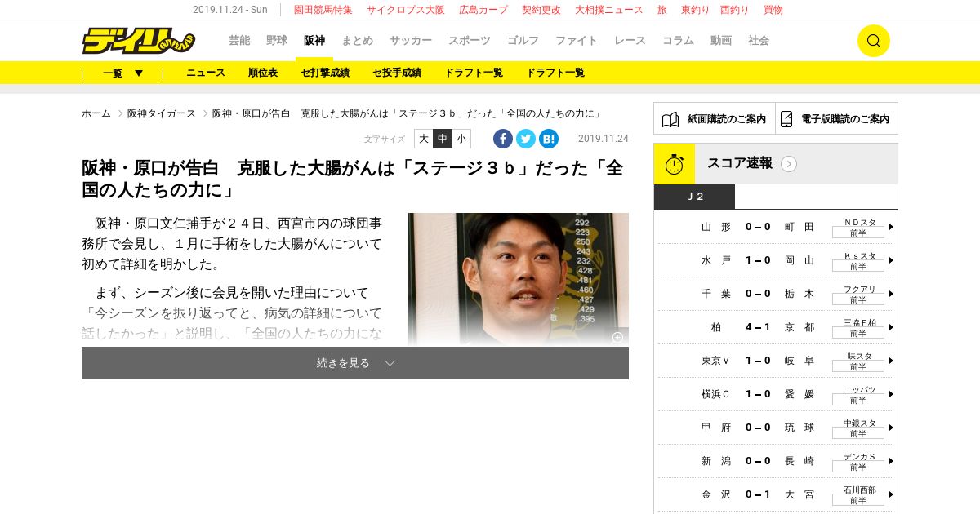Open the ゴルフ section
This screenshot has width=980, height=514.
point(523,40)
